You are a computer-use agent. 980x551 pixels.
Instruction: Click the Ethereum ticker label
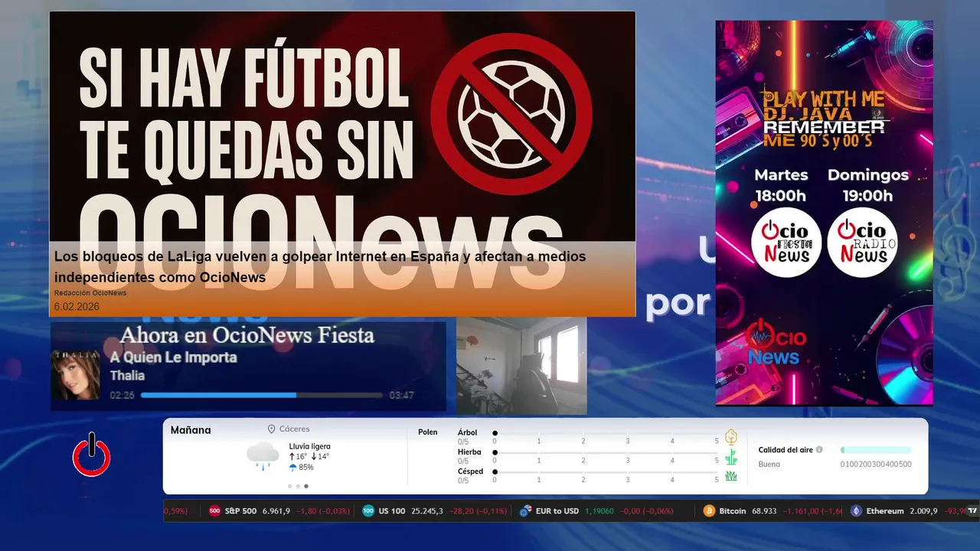(x=885, y=510)
